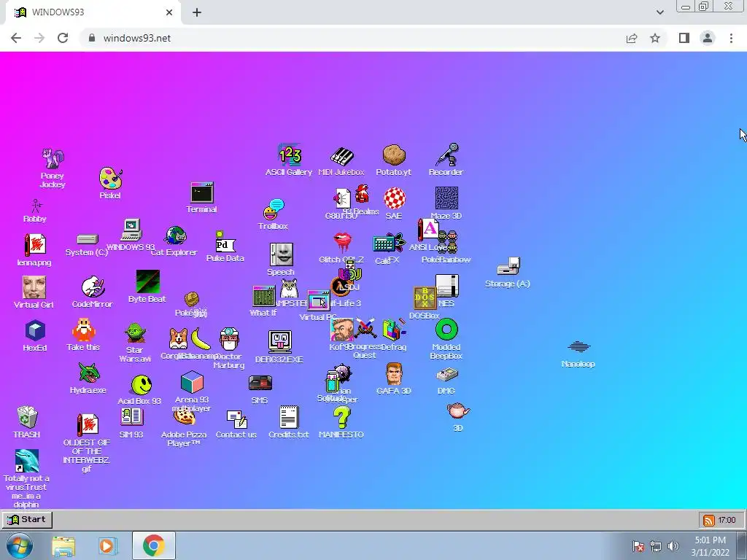This screenshot has height=560, width=747.
Task: Launch Cat Explorer browser icon
Action: (175, 236)
